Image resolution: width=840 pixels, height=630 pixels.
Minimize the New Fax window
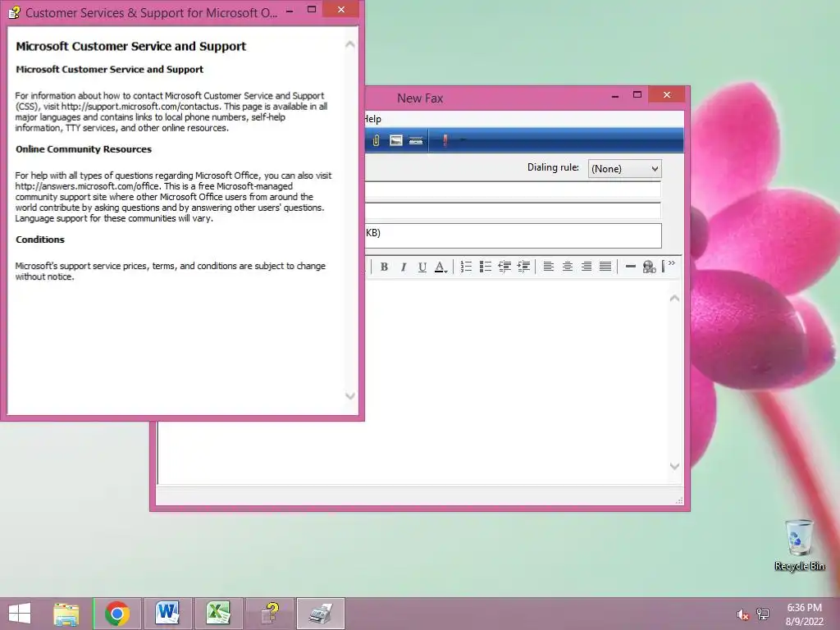point(615,95)
